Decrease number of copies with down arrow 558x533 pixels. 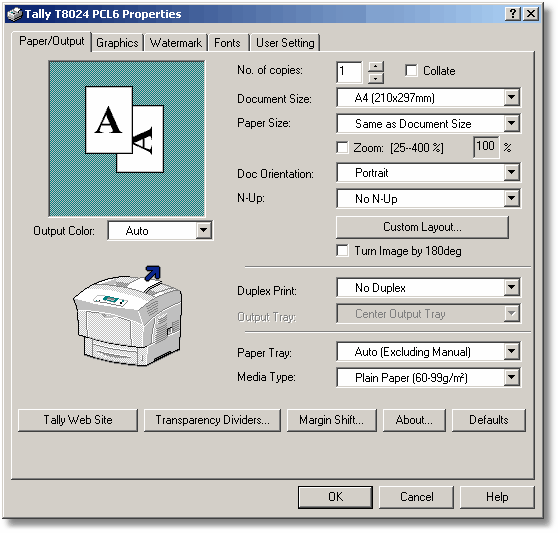pos(376,78)
